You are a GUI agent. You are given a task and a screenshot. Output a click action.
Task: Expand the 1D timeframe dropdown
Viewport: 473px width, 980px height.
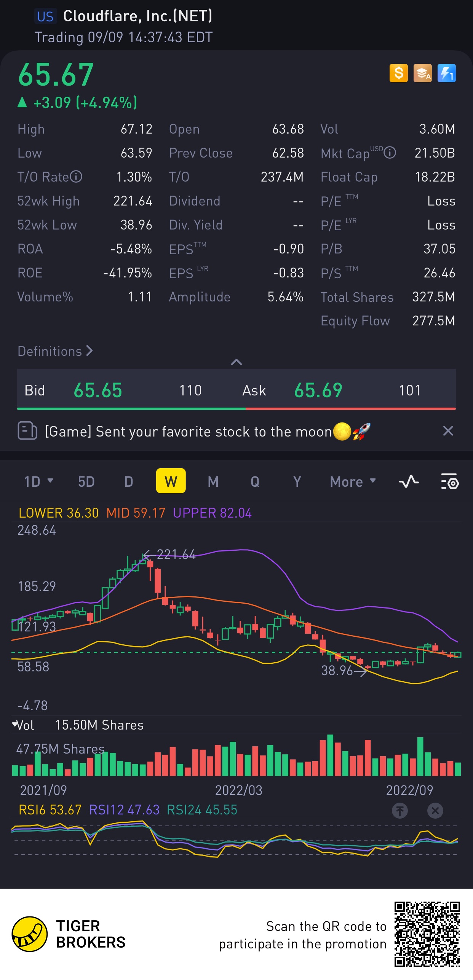pyautogui.click(x=38, y=481)
